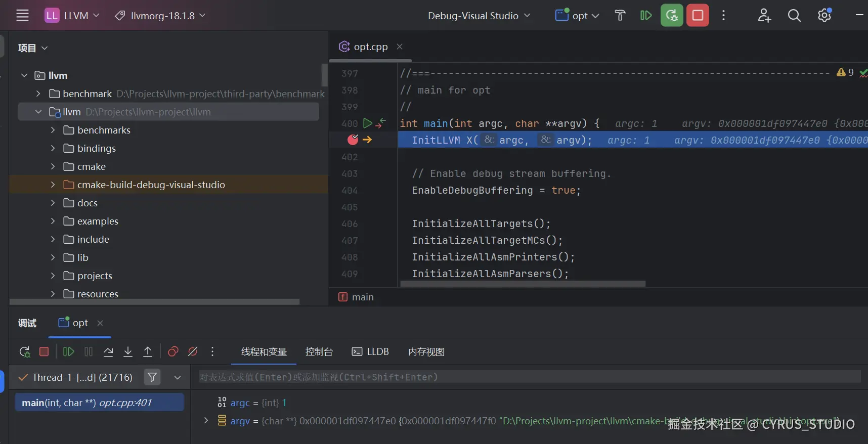Open Debug-Visual Studio profile dropdown
868x444 pixels.
479,16
